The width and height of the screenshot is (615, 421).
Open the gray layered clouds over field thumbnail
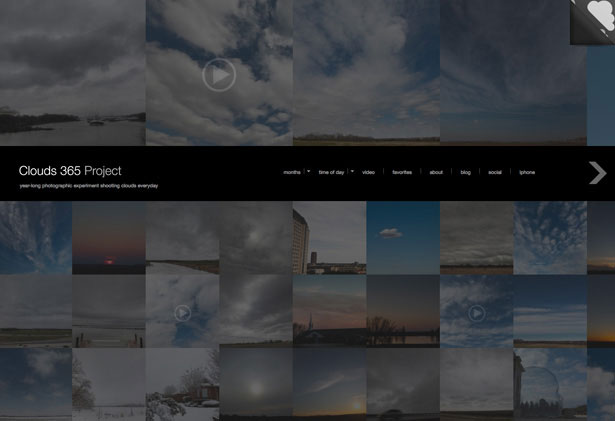pos(477,238)
